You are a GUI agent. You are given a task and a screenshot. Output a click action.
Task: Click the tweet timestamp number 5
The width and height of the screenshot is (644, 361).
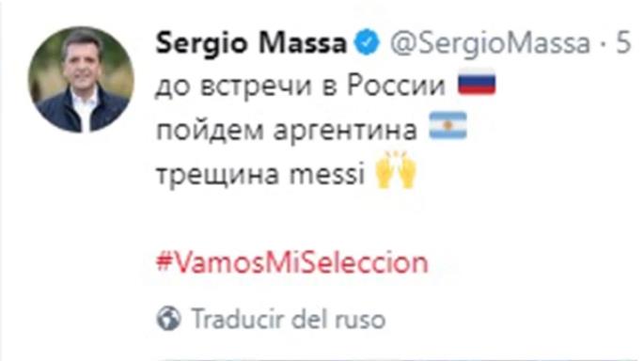tap(623, 43)
